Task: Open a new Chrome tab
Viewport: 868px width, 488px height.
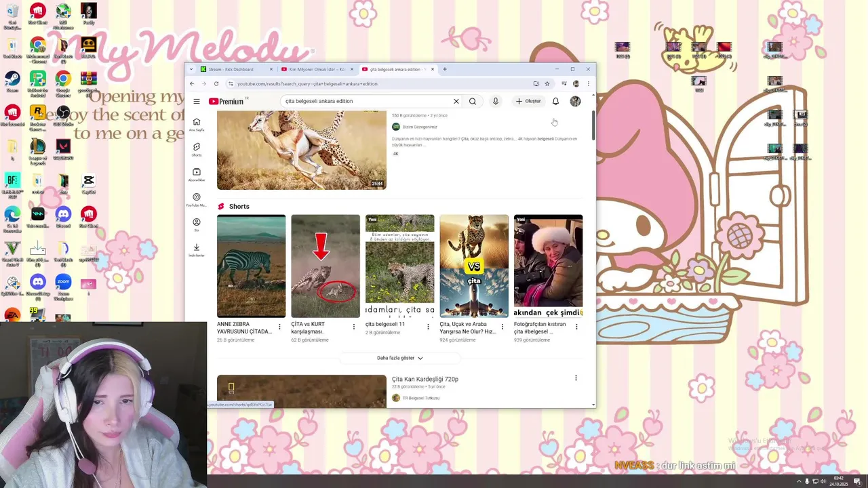Action: [x=445, y=69]
